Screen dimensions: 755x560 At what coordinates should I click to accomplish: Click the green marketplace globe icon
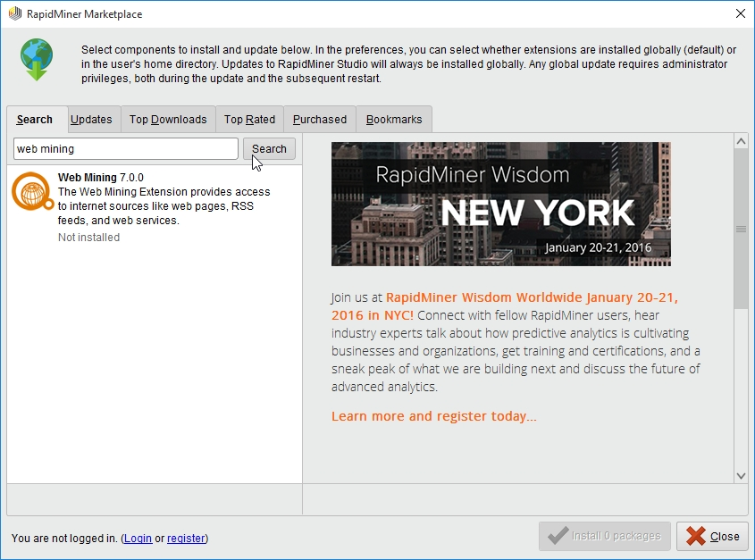pos(37,59)
